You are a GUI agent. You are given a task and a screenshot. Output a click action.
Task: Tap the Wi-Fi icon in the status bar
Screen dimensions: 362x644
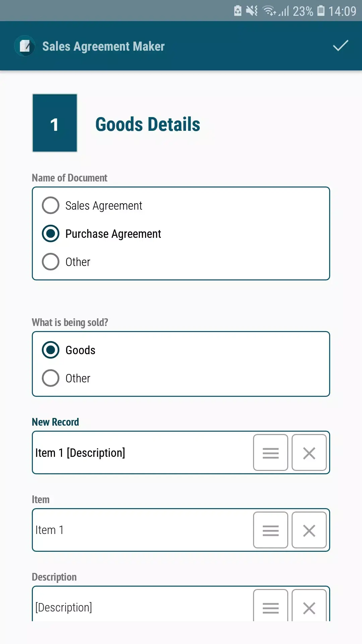(267, 10)
